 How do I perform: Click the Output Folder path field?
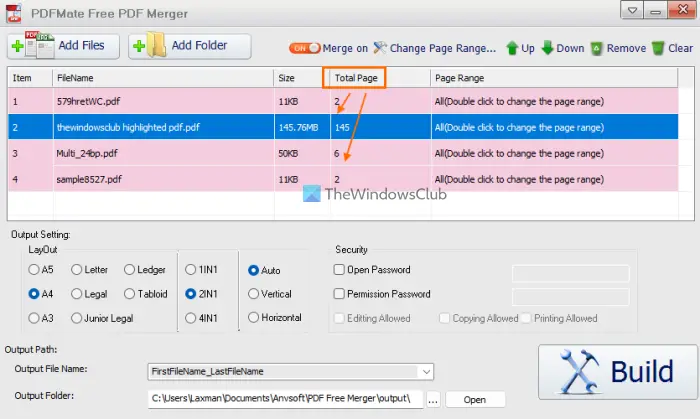(285, 398)
